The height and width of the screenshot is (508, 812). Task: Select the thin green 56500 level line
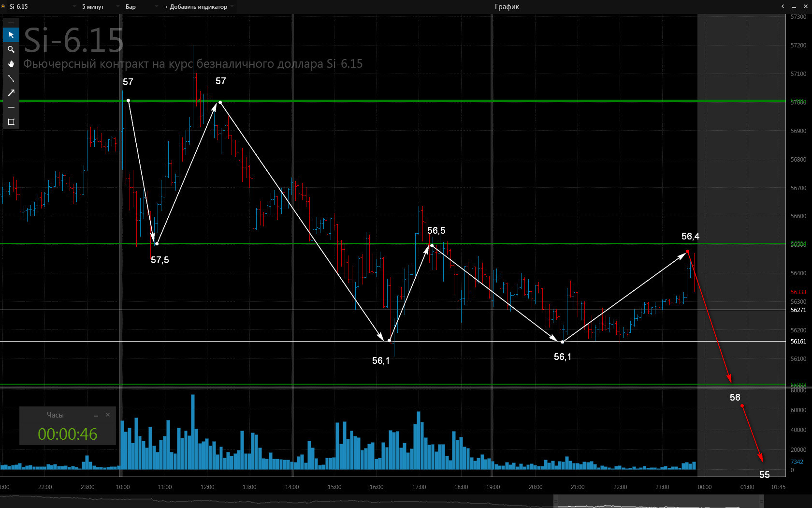(x=392, y=243)
